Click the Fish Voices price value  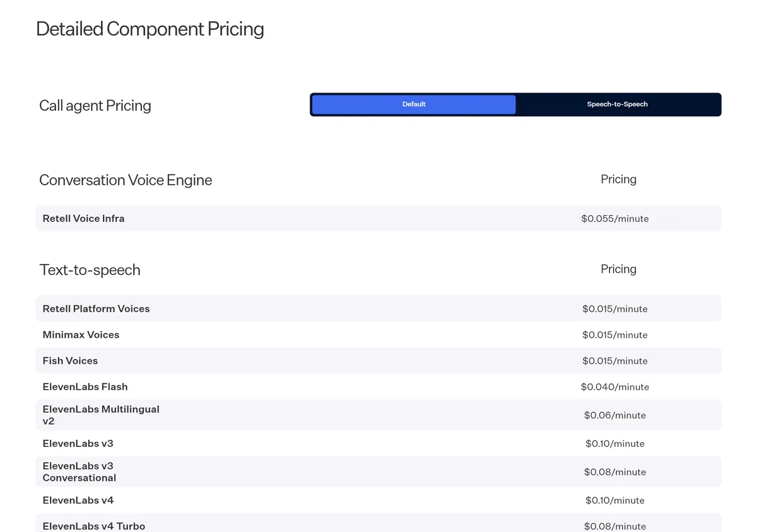(x=615, y=361)
